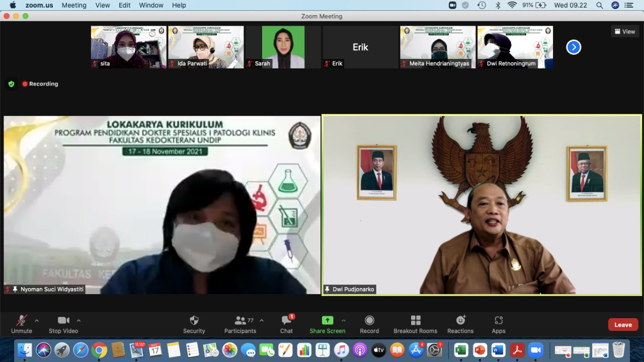Open Breakout Rooms
This screenshot has height=362, width=644.
tap(415, 324)
